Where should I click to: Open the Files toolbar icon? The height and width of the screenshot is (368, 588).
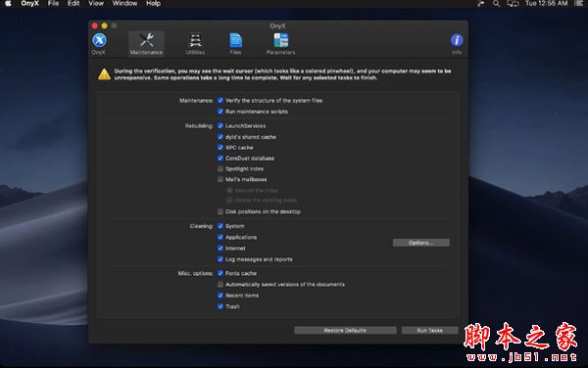click(x=235, y=44)
